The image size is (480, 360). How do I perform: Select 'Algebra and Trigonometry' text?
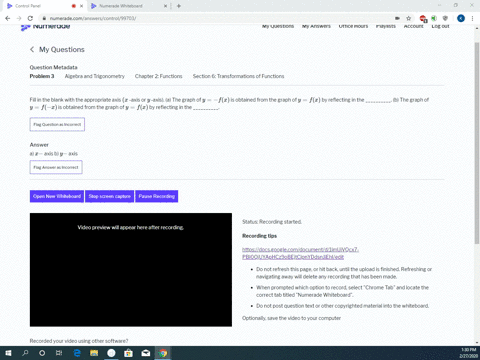[95, 76]
